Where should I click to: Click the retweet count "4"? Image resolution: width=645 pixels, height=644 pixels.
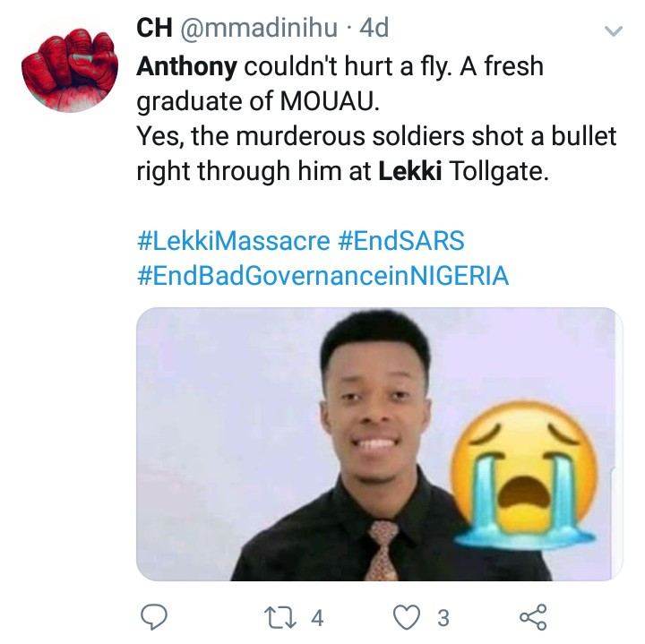click(x=316, y=618)
